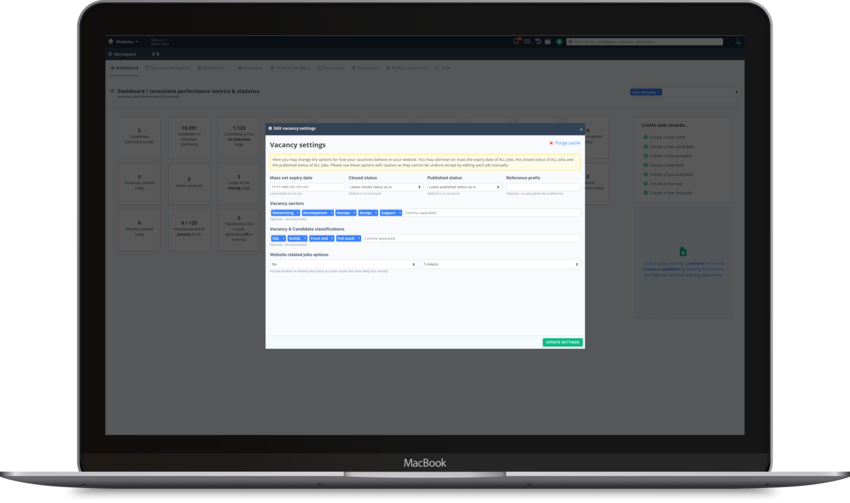This screenshot has width=850, height=503.
Task: Click Create a new task
Action: click(666, 184)
